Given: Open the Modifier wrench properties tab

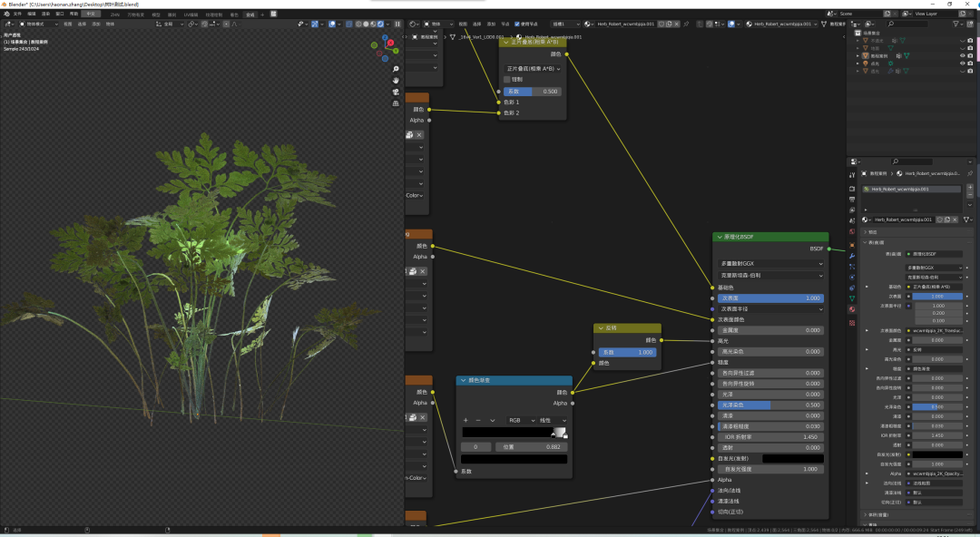Looking at the screenshot, I should click(851, 257).
